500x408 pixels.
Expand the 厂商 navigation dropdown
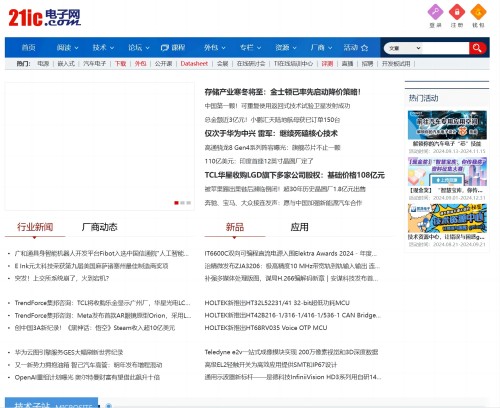coord(321,48)
